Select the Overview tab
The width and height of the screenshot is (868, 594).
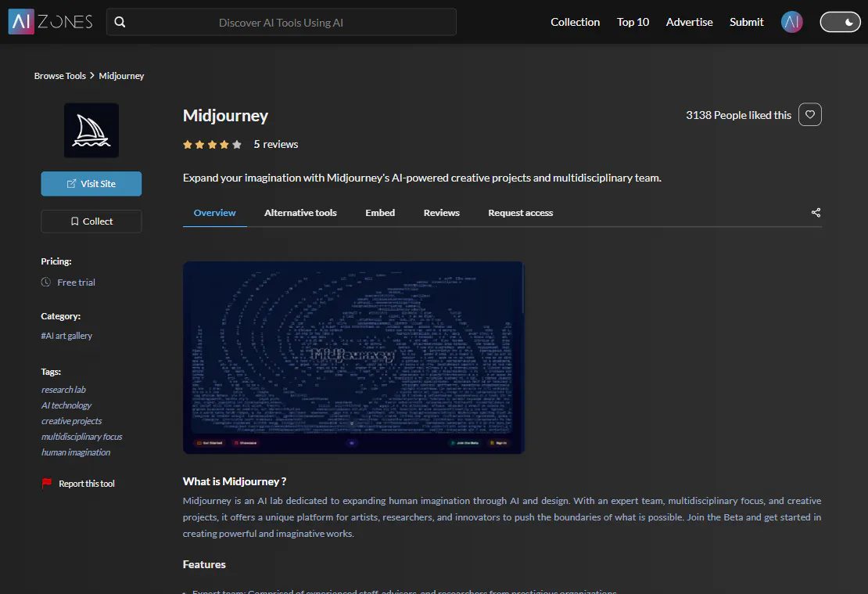pyautogui.click(x=215, y=213)
